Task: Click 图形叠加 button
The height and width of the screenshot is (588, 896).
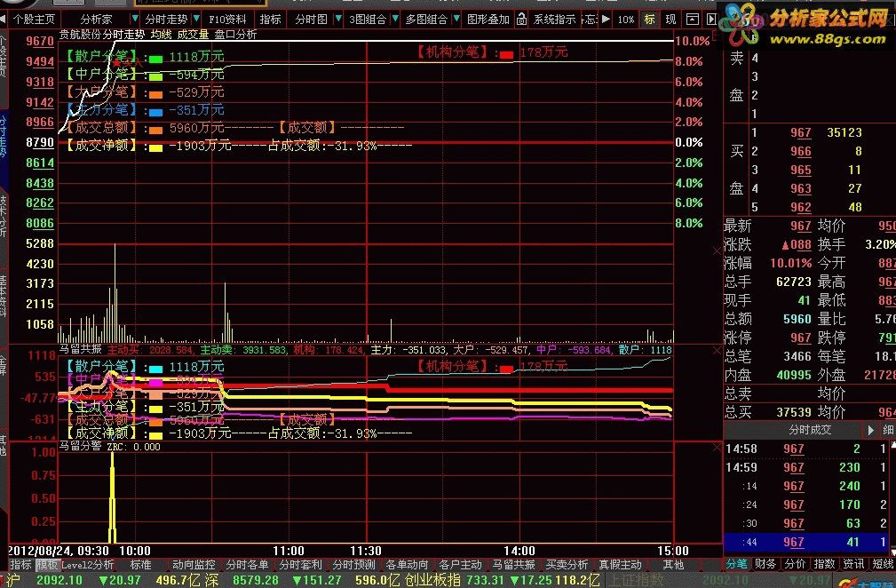Action: click(488, 20)
